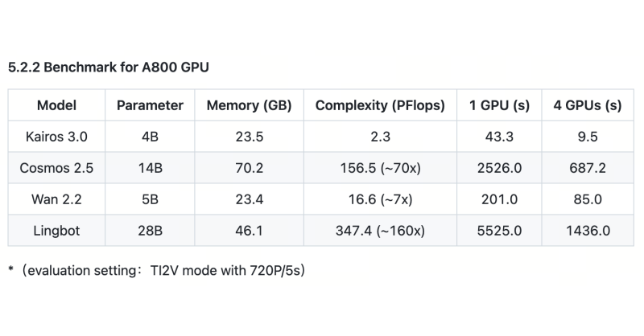Image resolution: width=644 pixels, height=336 pixels.
Task: Click the 23.5 memory value
Action: [x=249, y=137]
